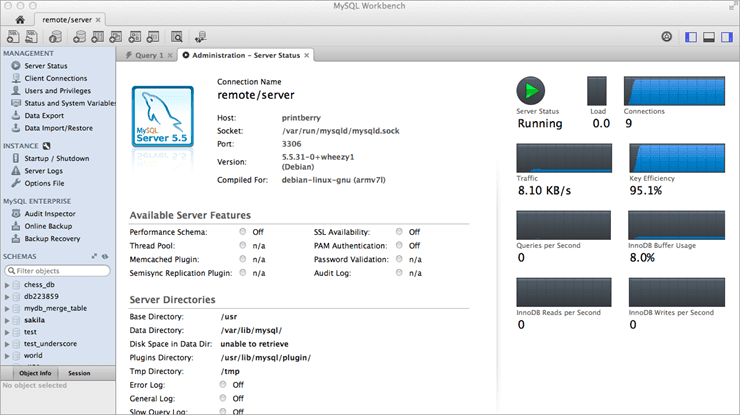Click the Server Logs warning icon
This screenshot has width=740, height=415.
pyautogui.click(x=16, y=170)
